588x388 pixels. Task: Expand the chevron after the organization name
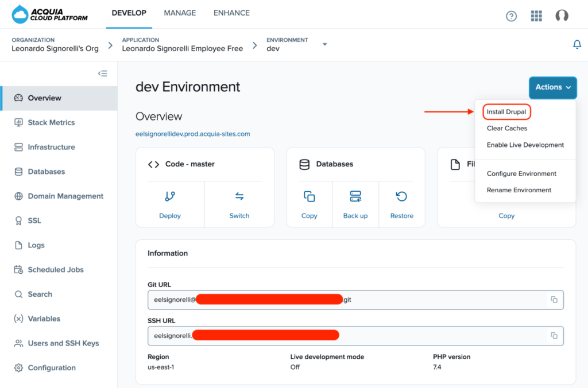pos(110,45)
